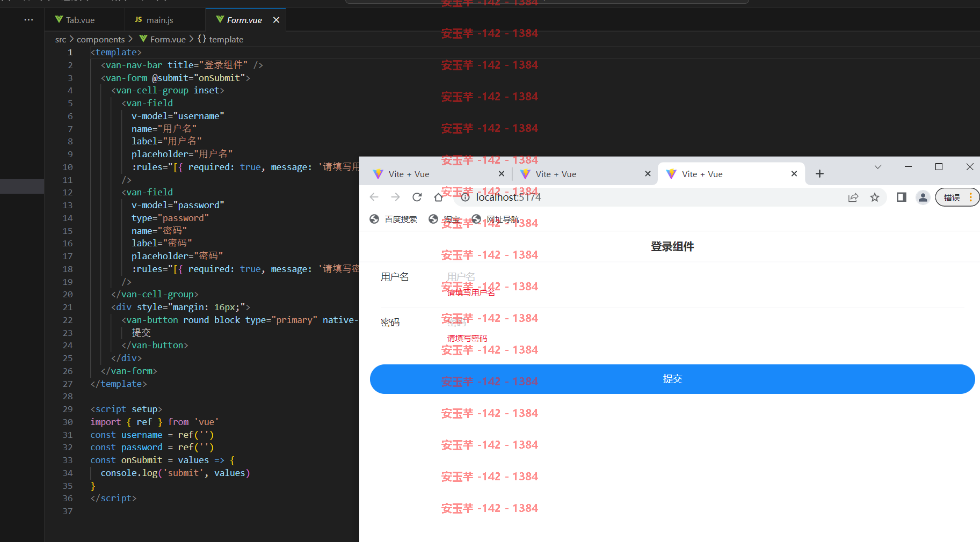Click the components breadcrumb segment
Viewport: 980px width, 542px height.
pos(100,39)
